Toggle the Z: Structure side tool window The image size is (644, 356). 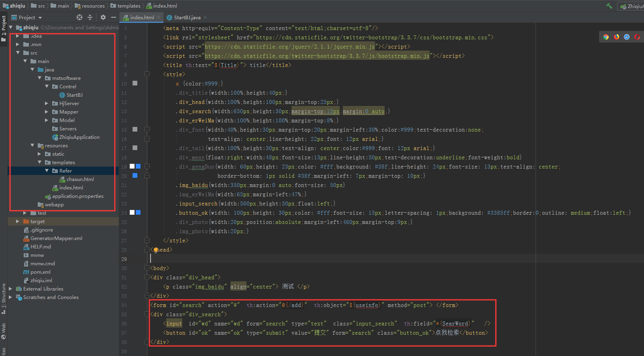click(4, 298)
